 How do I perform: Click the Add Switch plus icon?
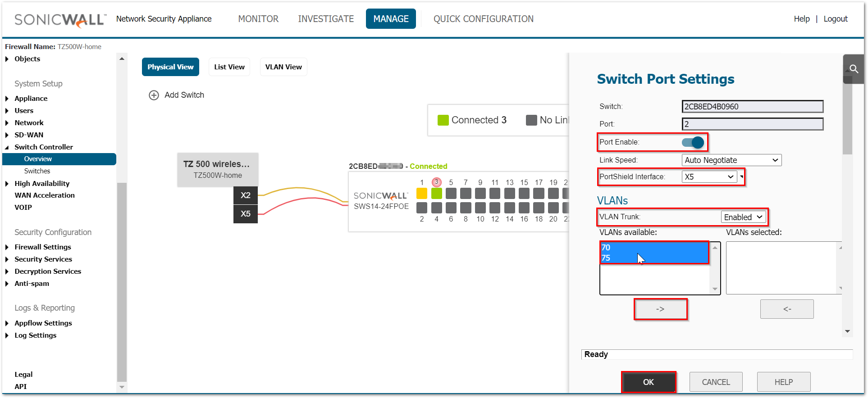[x=154, y=95]
